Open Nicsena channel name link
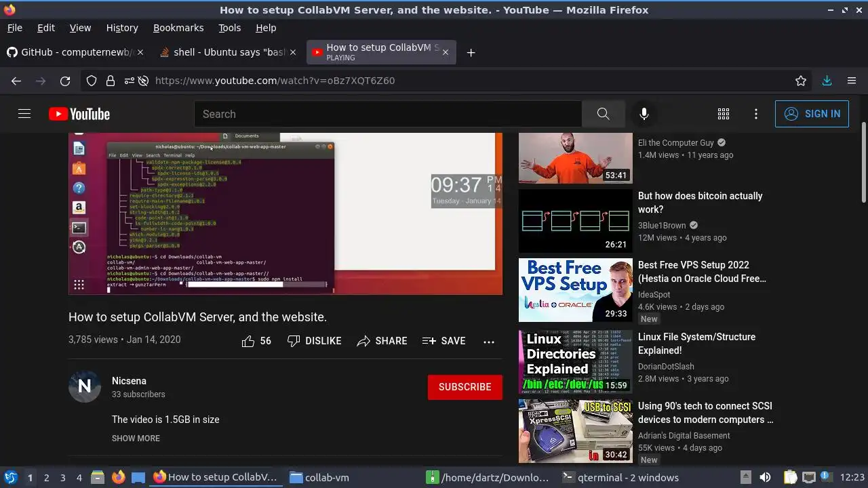The width and height of the screenshot is (868, 488). (129, 381)
